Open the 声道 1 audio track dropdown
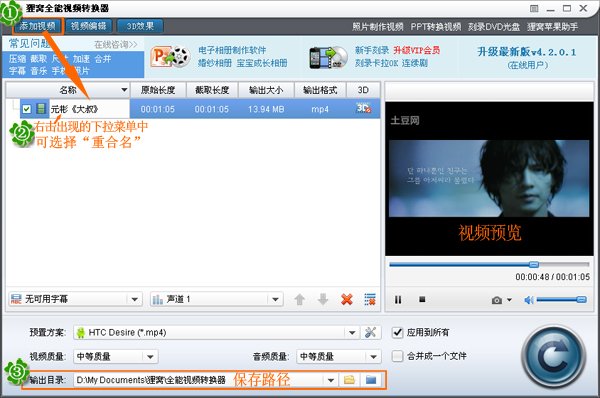 click(217, 299)
